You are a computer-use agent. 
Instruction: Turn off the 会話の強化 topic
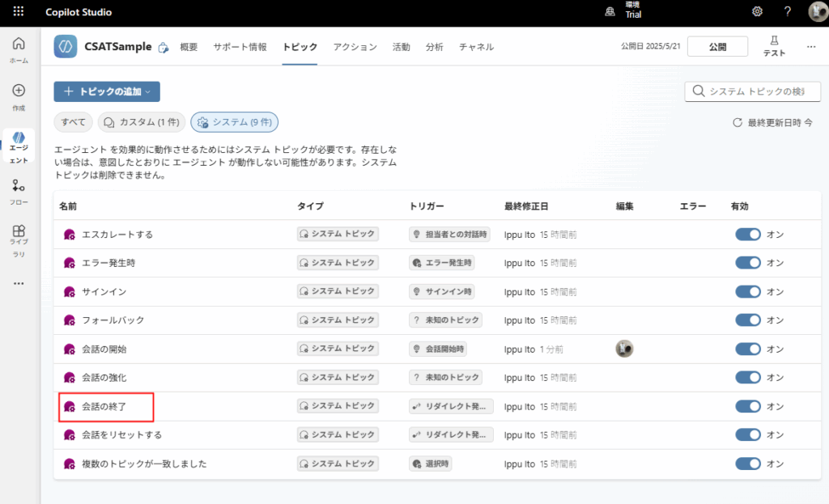coord(747,378)
